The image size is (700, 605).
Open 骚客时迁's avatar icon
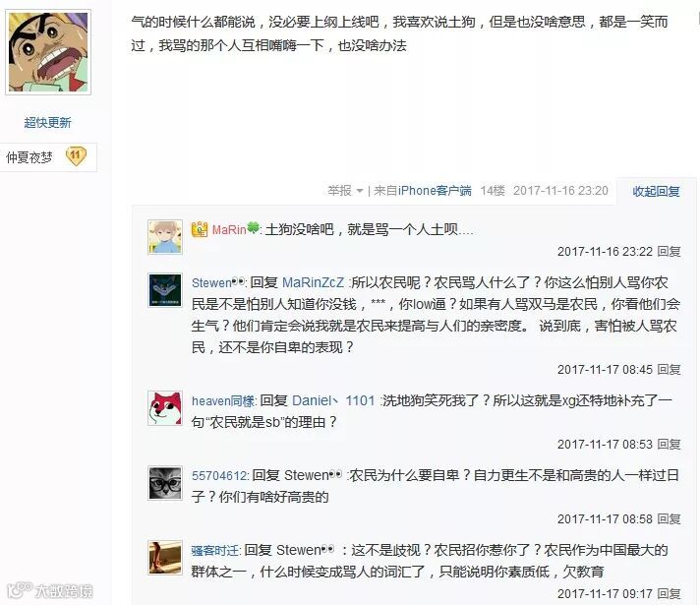[x=165, y=558]
